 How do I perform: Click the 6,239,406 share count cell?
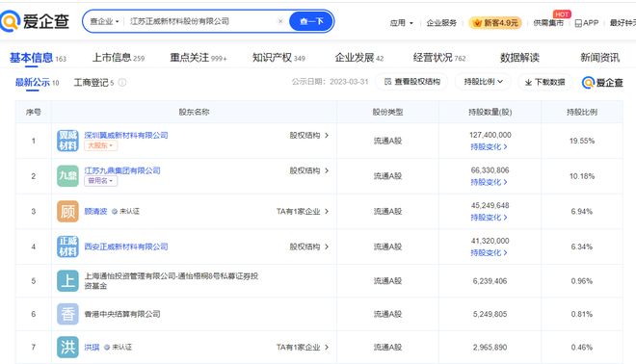(490, 281)
